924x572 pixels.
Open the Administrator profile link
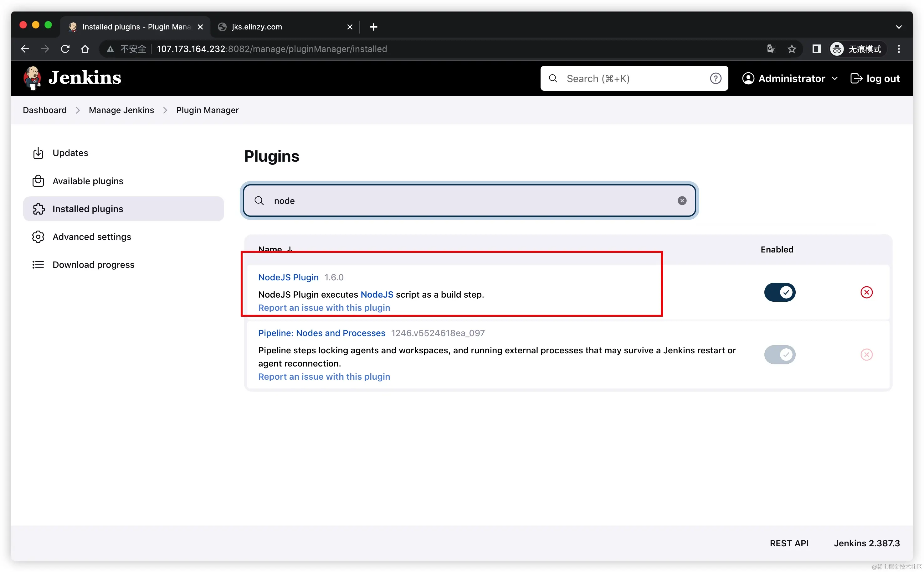coord(791,78)
